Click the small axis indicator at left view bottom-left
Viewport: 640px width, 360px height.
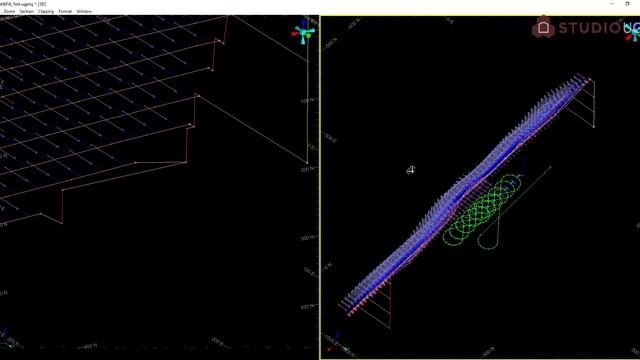tap(6, 337)
